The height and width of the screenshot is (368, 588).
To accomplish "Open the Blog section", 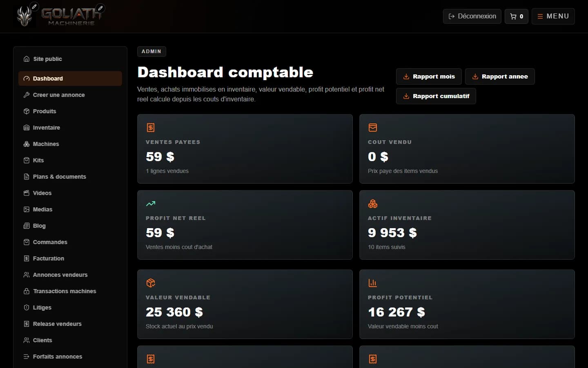I will point(70,226).
